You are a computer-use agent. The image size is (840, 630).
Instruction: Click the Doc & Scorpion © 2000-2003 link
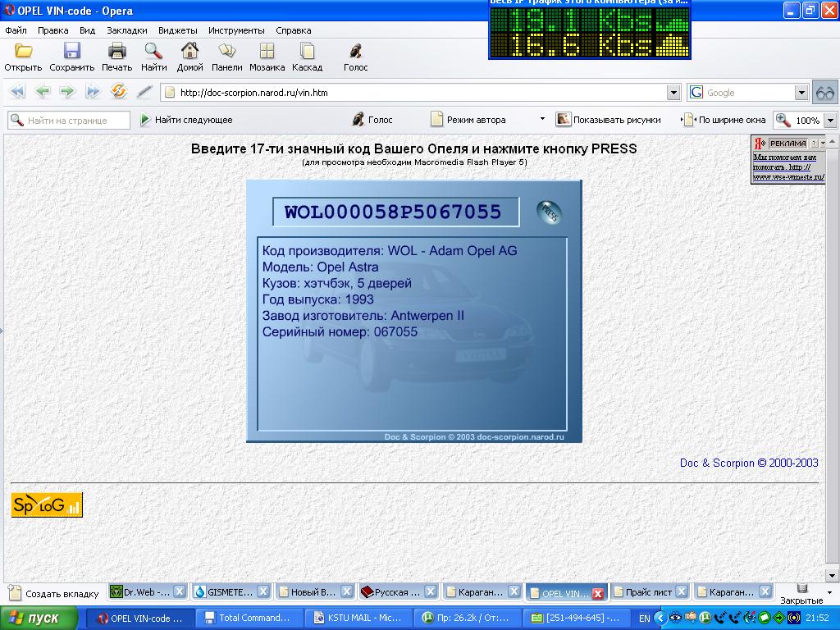pyautogui.click(x=749, y=463)
